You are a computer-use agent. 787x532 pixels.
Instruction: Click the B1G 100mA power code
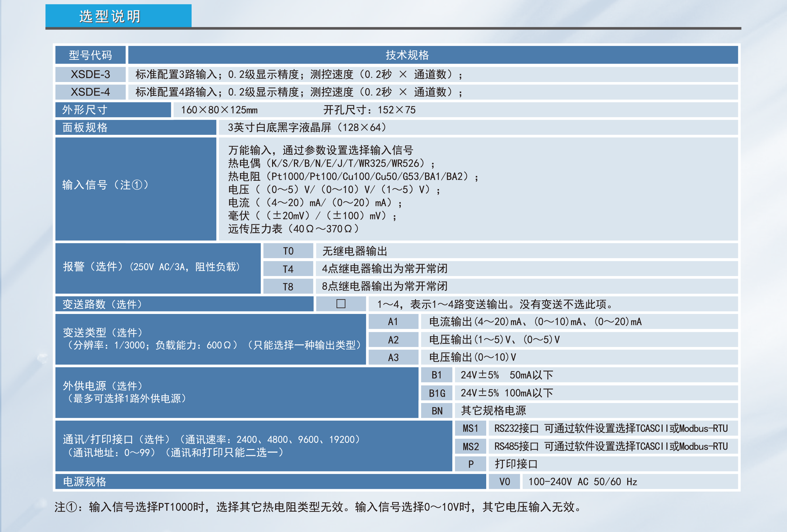pyautogui.click(x=437, y=393)
